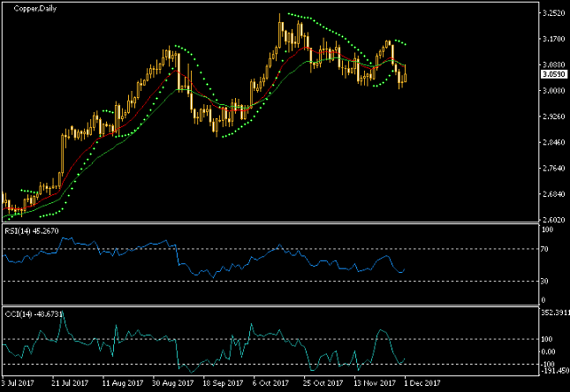Click the 13 Nov 2017 date label
Viewport: 570px width, 392px height.
pyautogui.click(x=375, y=383)
